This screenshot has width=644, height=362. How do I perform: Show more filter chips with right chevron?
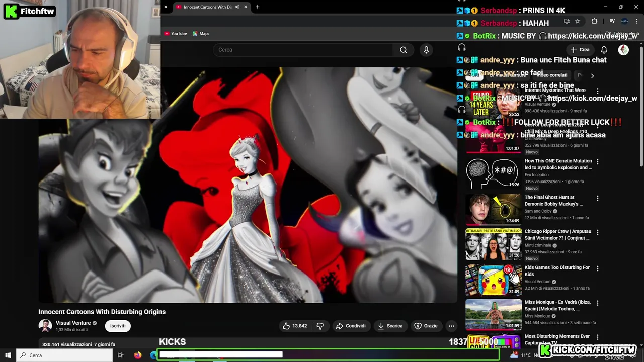pyautogui.click(x=592, y=75)
